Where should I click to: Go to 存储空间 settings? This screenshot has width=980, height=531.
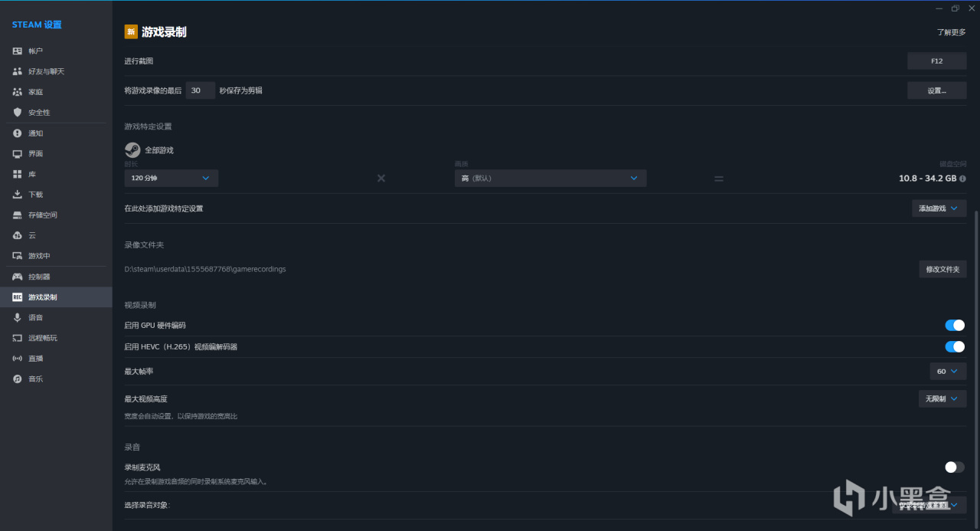point(56,215)
